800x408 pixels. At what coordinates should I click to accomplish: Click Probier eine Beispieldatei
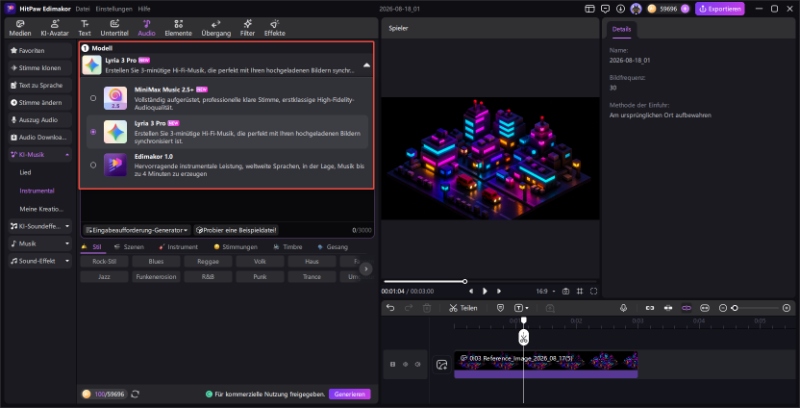coord(236,231)
